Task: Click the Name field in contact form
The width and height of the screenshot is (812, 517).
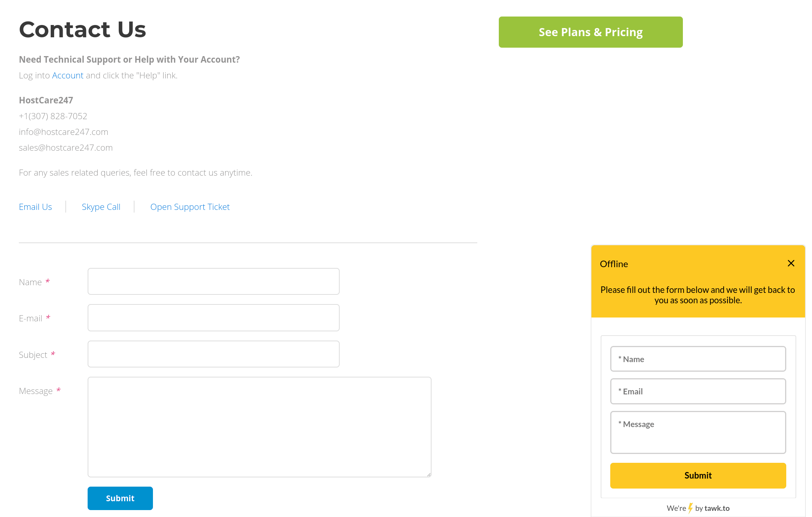Action: (214, 281)
